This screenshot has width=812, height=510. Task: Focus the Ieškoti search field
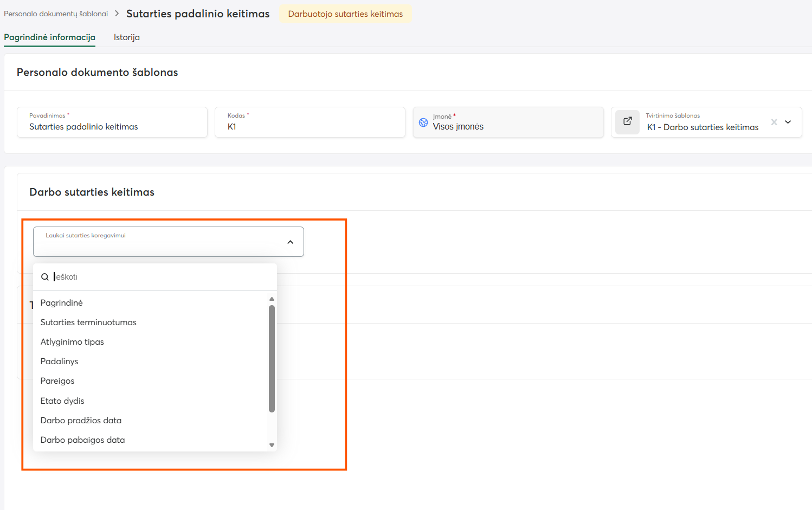point(163,277)
